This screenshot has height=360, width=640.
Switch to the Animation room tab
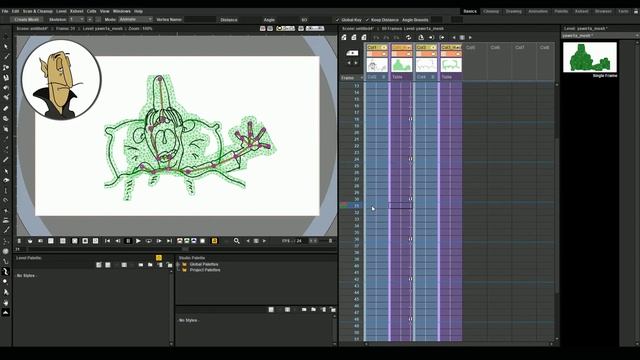coord(538,11)
